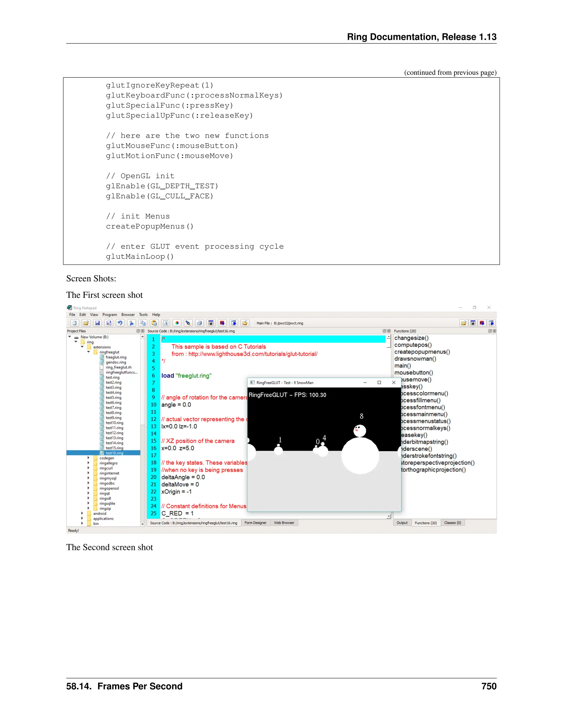This screenshot has height=728, width=563.
Task: Collapse the New Volume (B:) tree node
Action: [x=70, y=337]
